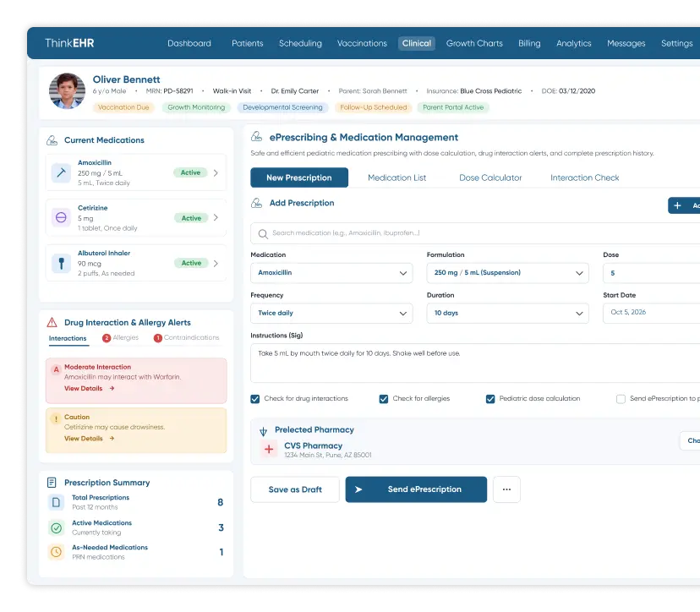
Task: Expand the Amoxicillin medication chevron
Action: (x=216, y=172)
